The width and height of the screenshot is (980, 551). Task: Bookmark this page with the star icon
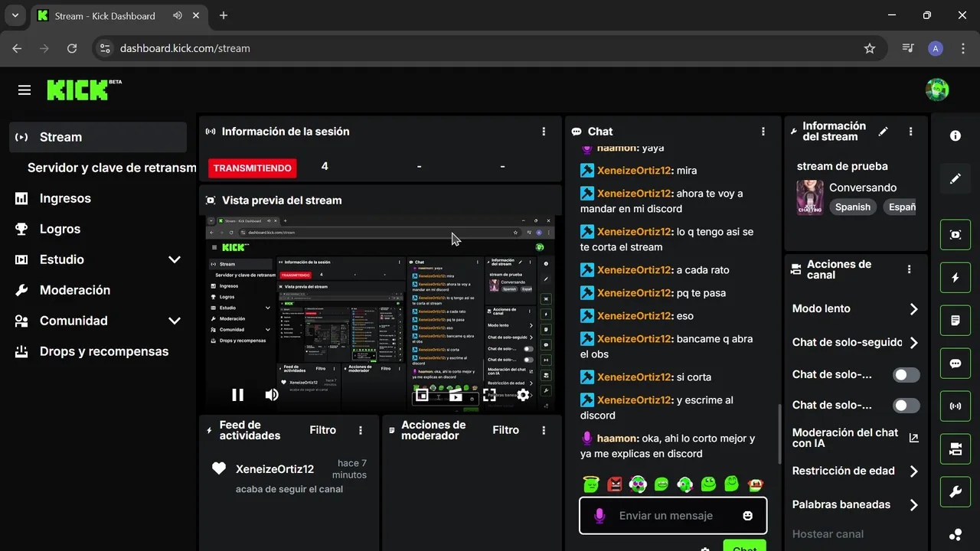(x=870, y=48)
